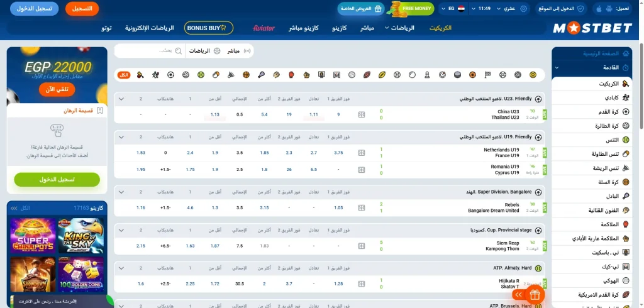The image size is (644, 308).
Task: Select odds 3.75 for Netherlands U19 win
Action: (x=338, y=153)
